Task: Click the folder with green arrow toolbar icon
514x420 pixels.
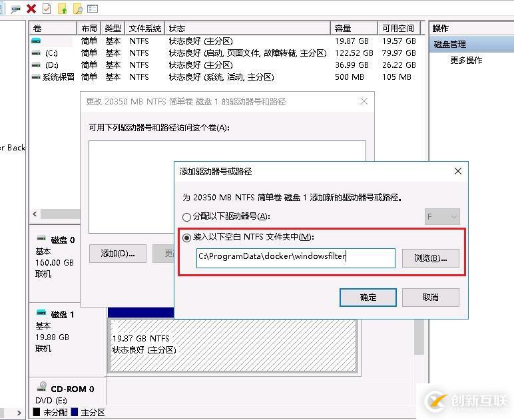Action: (63, 9)
